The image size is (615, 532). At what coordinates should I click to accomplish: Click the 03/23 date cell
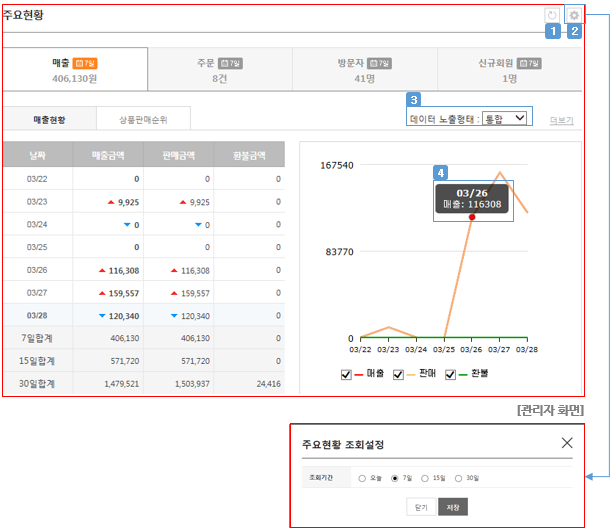(37, 202)
